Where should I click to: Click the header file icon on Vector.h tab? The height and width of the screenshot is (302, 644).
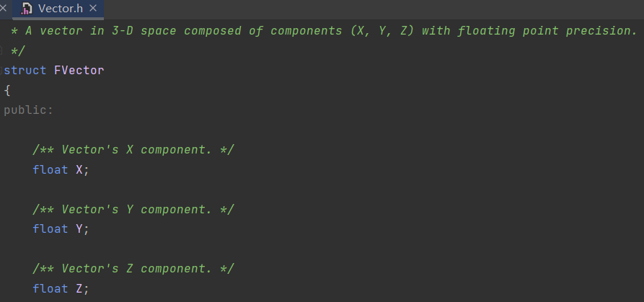point(27,9)
